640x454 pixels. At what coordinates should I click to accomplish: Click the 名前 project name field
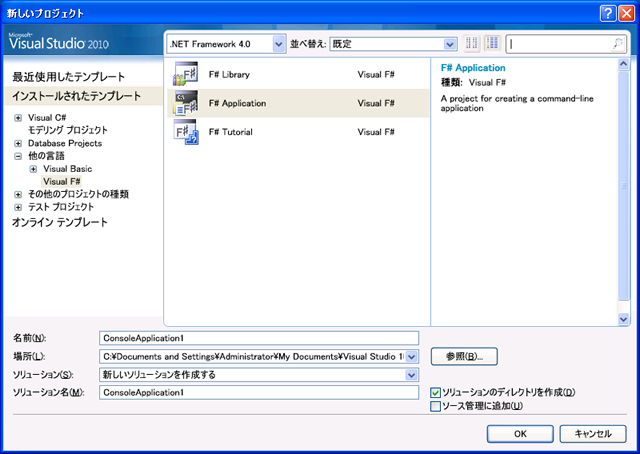(x=259, y=338)
